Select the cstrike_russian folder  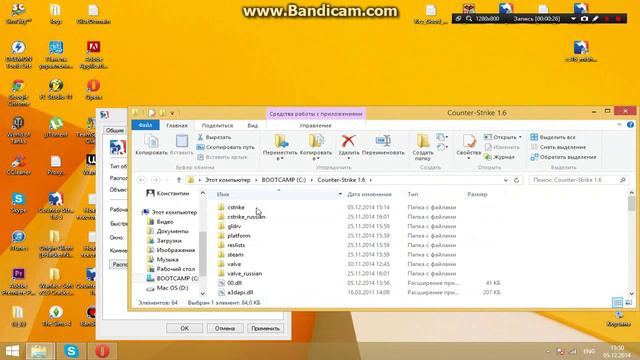pyautogui.click(x=246, y=217)
